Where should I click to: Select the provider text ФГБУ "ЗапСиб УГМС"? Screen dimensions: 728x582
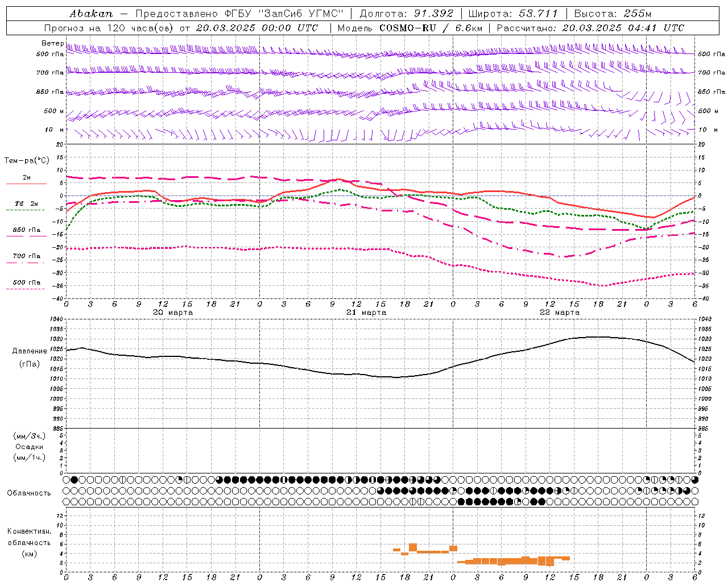click(284, 14)
